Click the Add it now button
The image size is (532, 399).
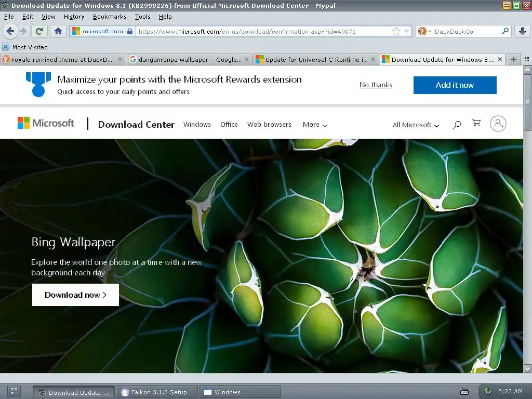pos(455,85)
